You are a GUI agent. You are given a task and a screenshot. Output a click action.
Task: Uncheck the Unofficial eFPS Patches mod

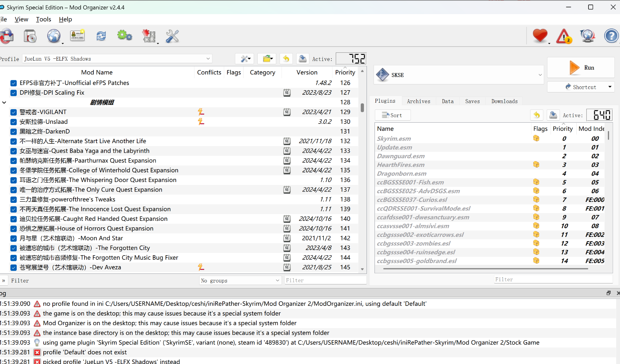(x=13, y=83)
